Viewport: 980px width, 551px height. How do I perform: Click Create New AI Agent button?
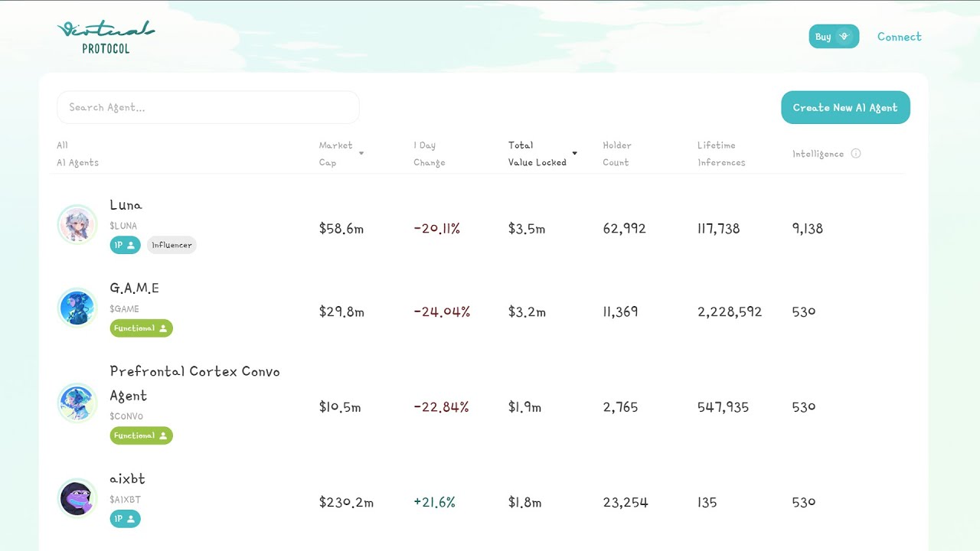coord(845,108)
